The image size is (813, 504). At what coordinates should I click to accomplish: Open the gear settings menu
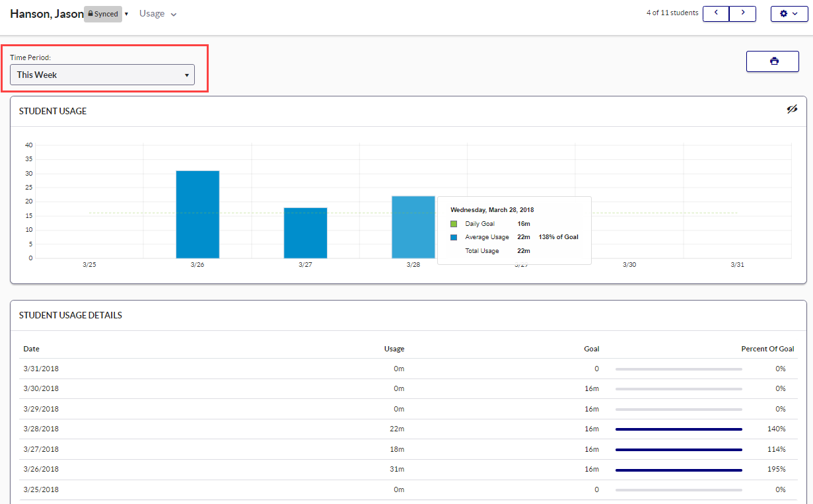789,14
